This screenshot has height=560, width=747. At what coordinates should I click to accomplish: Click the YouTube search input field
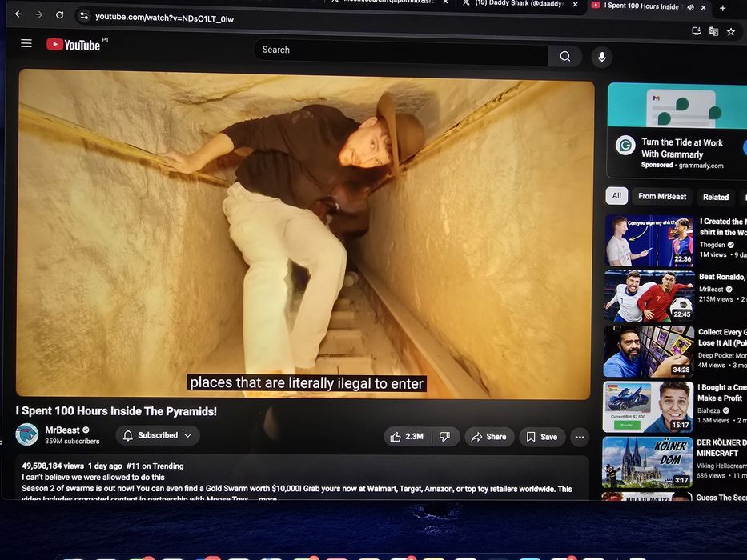click(401, 50)
